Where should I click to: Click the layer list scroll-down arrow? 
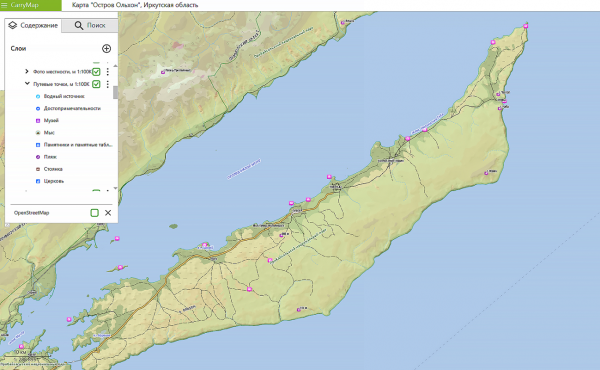(116, 188)
